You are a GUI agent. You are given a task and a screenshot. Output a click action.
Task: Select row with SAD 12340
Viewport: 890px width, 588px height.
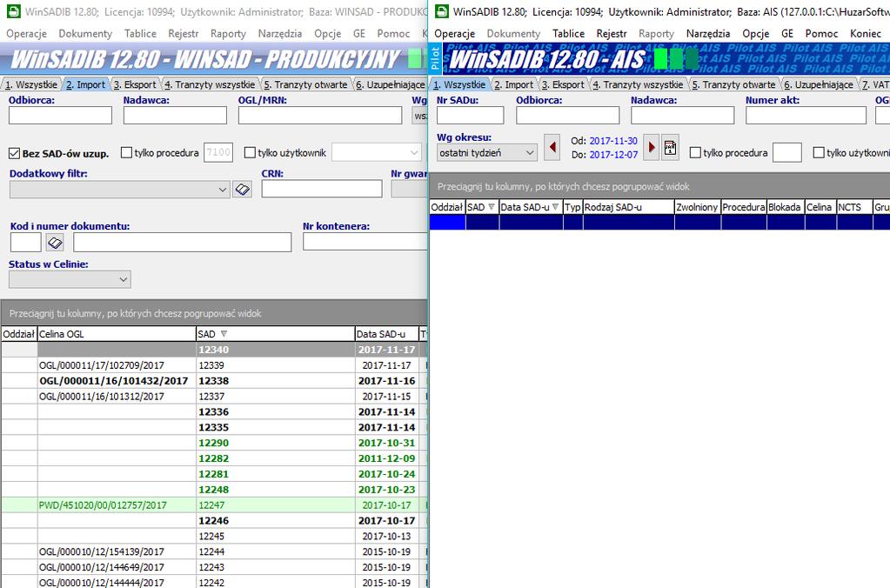coord(213,350)
